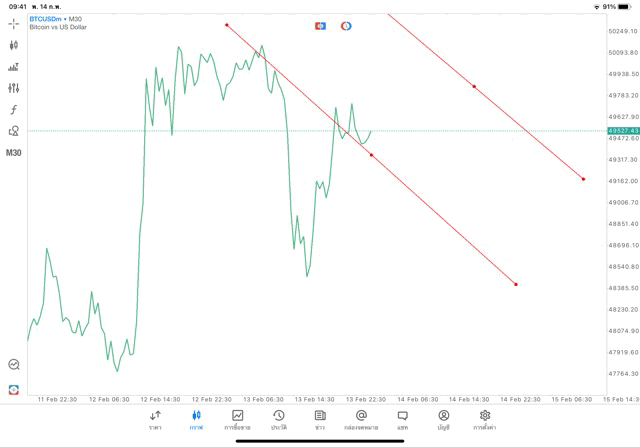
Task: Open the drawing objects shapes tool
Action: tap(14, 131)
